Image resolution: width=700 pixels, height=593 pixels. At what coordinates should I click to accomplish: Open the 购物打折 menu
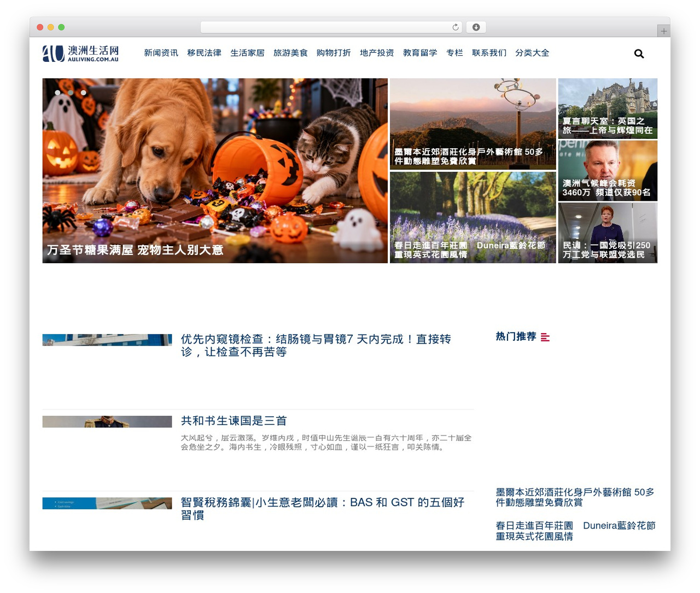[x=334, y=53]
